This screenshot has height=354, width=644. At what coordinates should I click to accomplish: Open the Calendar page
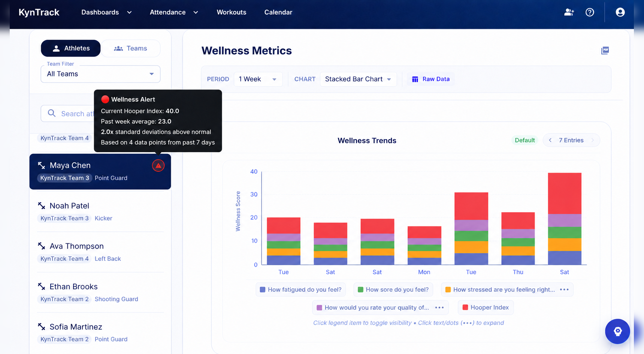pos(278,12)
